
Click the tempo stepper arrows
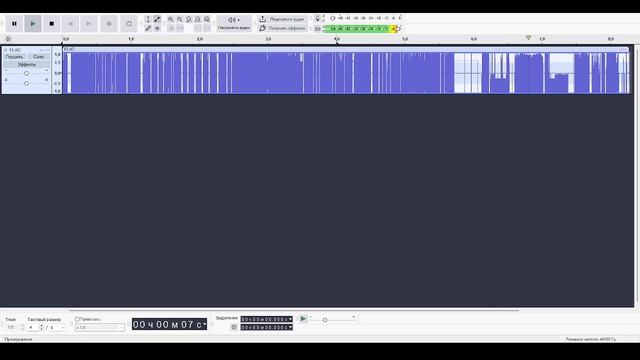tap(23, 327)
